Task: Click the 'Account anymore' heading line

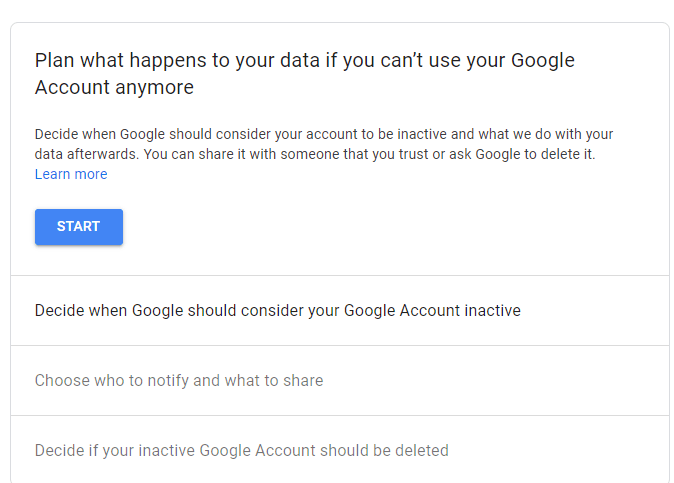Action: tap(114, 87)
